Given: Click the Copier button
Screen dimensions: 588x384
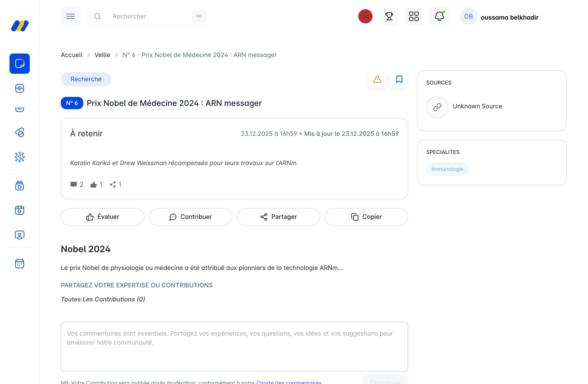Looking at the screenshot, I should pyautogui.click(x=366, y=217).
